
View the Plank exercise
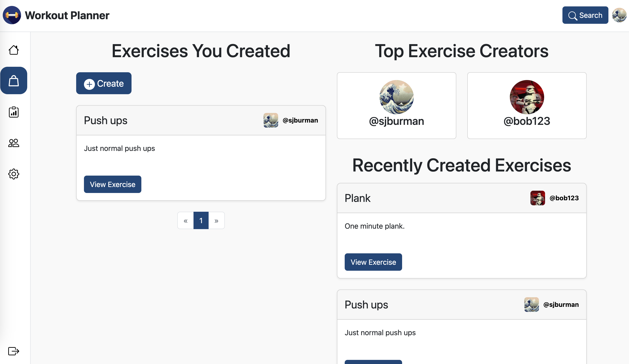[x=373, y=262]
